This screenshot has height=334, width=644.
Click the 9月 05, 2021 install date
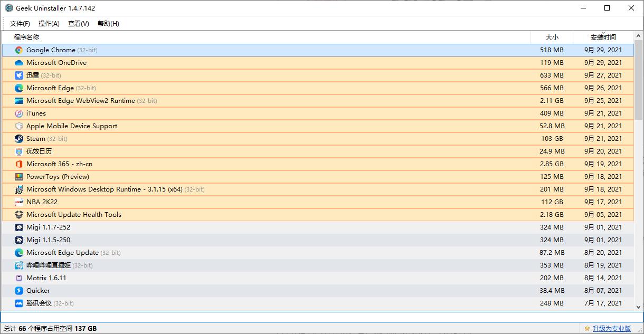(603, 215)
